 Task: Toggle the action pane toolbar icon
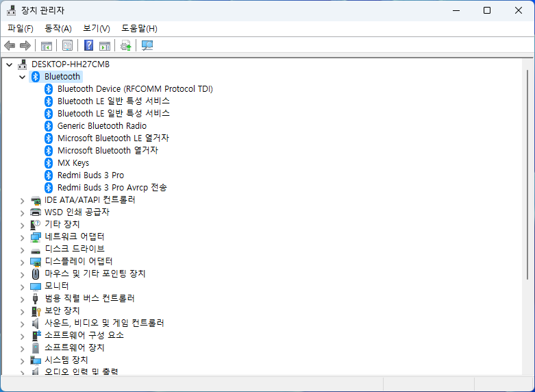pyautogui.click(x=105, y=45)
